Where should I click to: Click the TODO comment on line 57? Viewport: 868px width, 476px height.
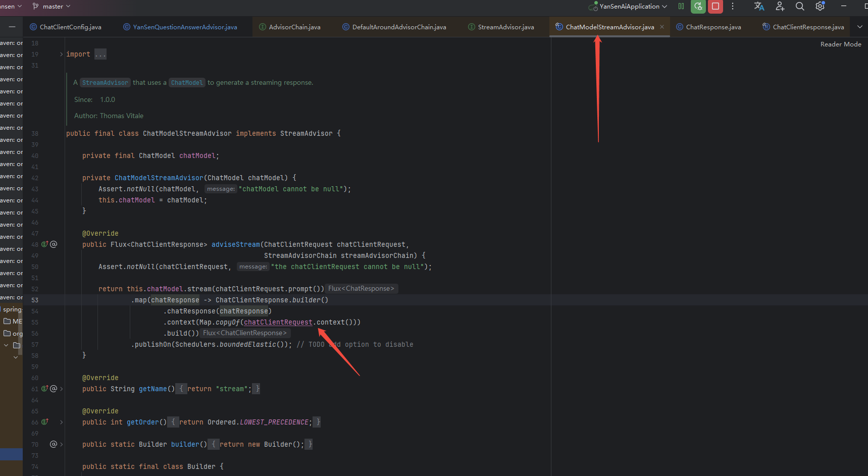[x=355, y=345]
